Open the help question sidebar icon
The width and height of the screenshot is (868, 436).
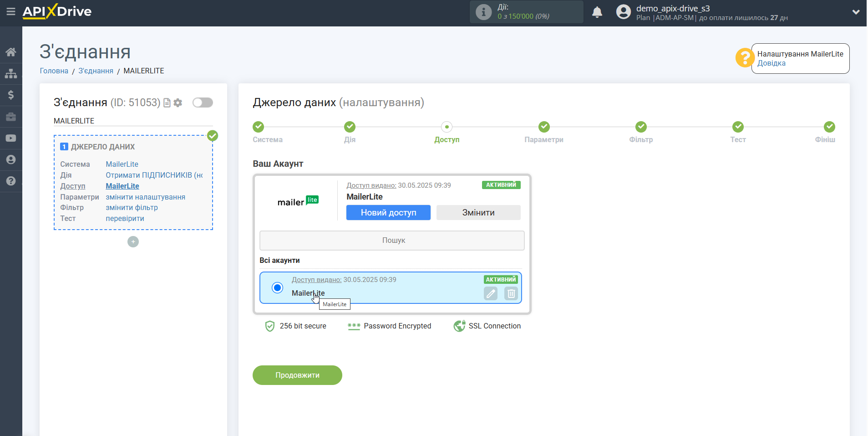click(11, 181)
